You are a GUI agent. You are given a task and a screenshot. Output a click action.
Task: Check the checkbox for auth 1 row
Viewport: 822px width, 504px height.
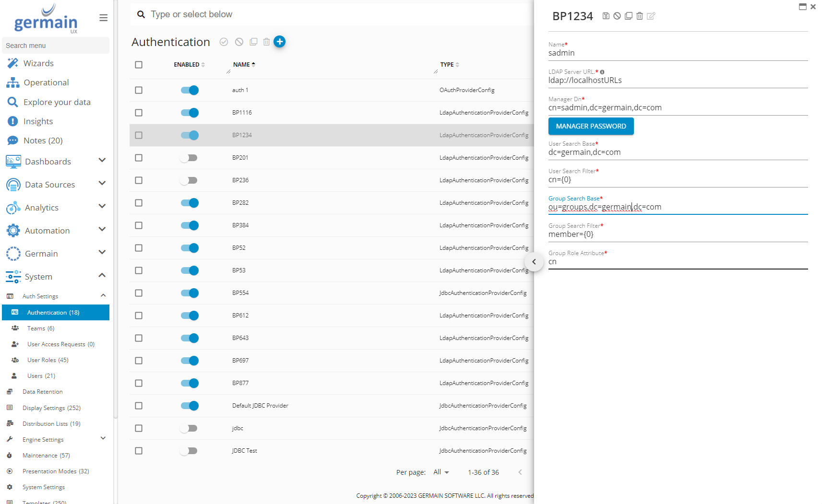coord(139,90)
